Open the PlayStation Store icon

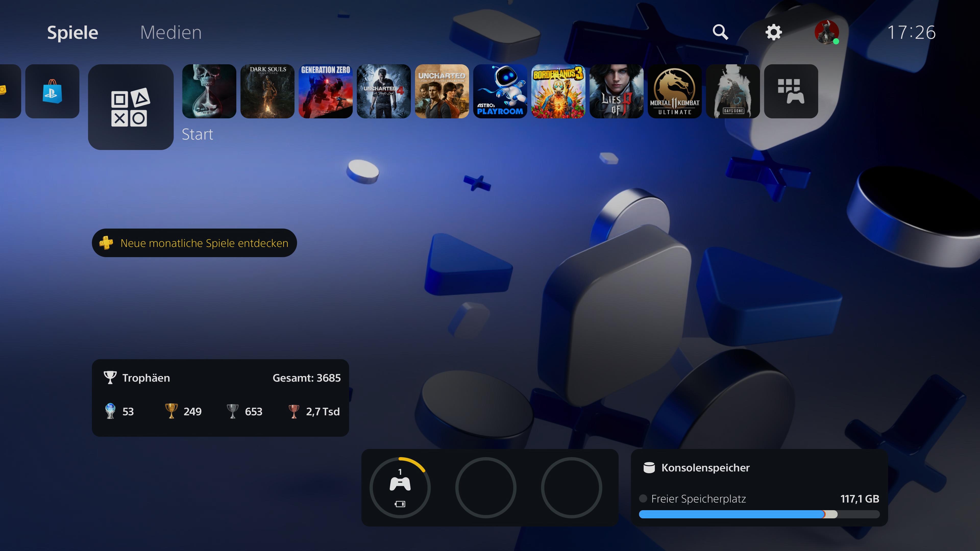(x=52, y=91)
